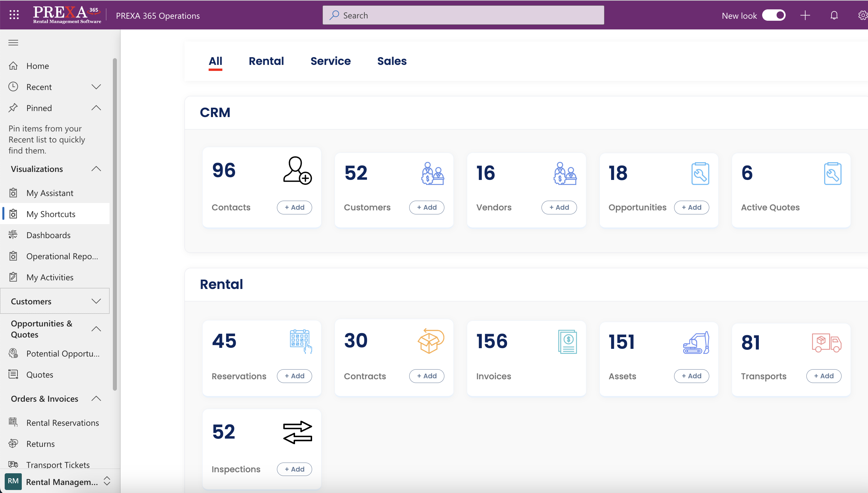Switch to the Service tab

(x=330, y=61)
